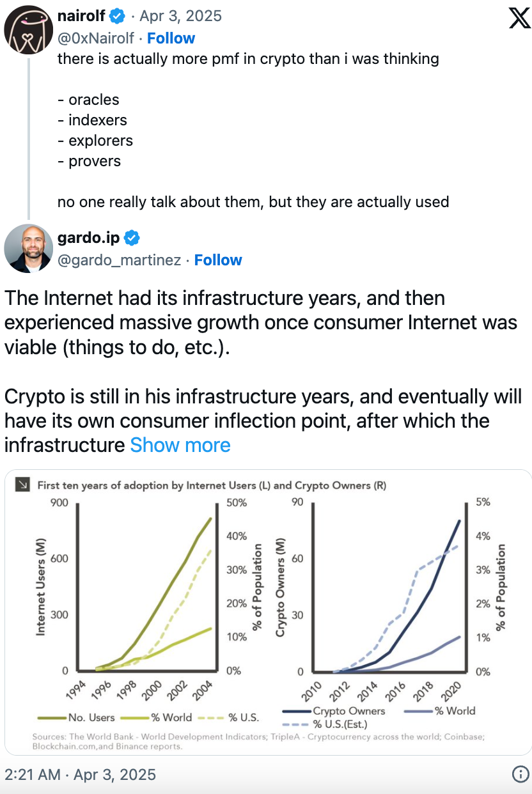The height and width of the screenshot is (794, 532).
Task: Click gardo.ip's verified badge icon
Action: point(132,238)
